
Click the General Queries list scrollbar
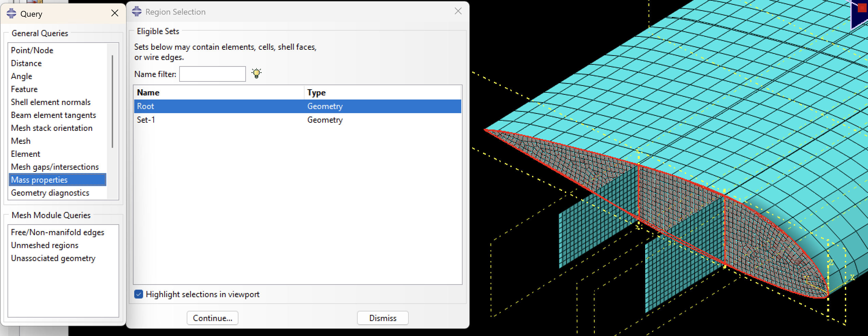click(x=112, y=102)
